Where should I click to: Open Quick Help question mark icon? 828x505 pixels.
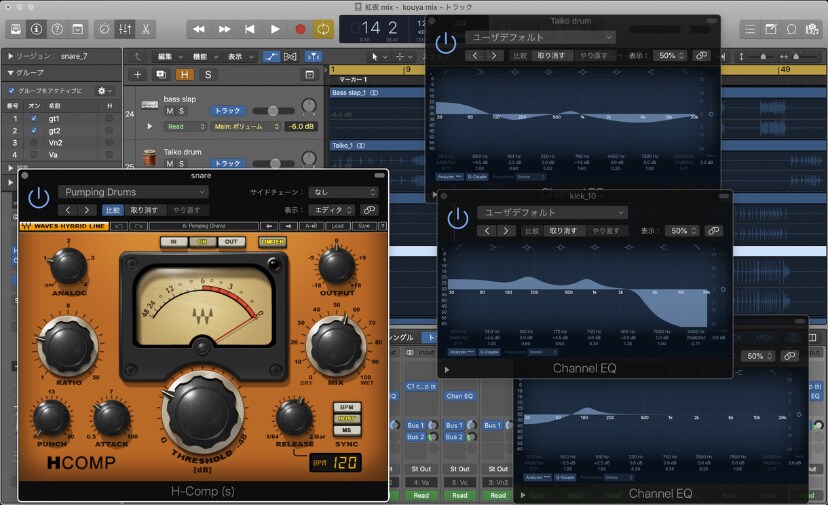[57, 29]
